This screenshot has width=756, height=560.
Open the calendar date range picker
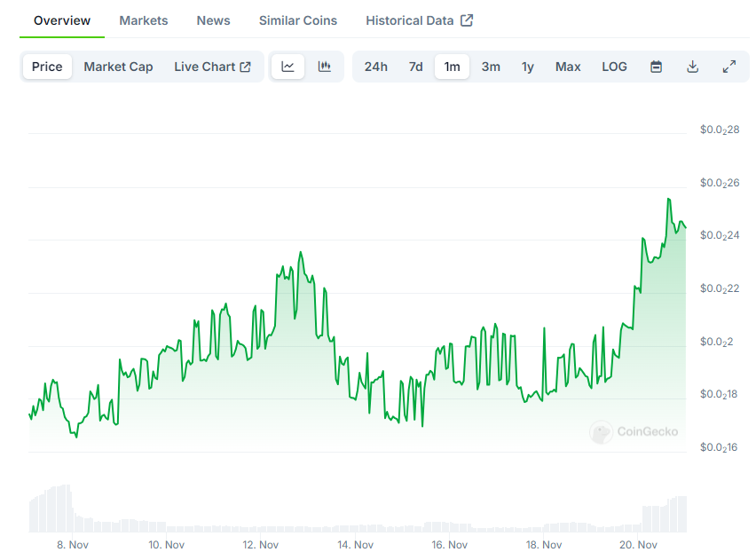point(656,67)
